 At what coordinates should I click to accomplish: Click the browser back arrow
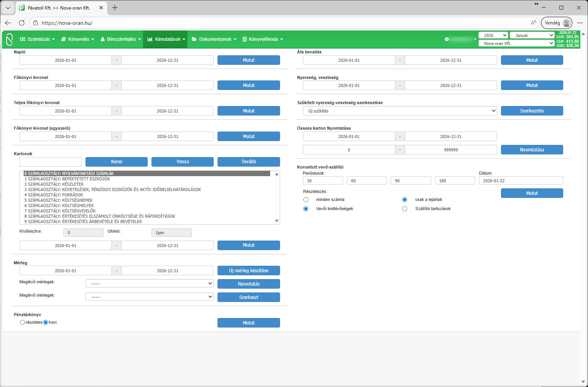pos(8,23)
